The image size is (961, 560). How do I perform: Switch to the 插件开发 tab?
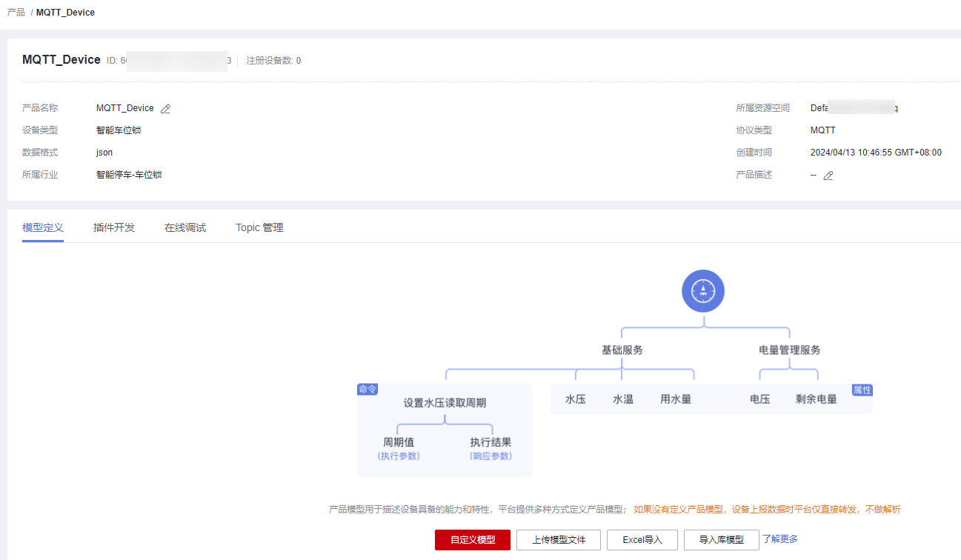tap(114, 227)
